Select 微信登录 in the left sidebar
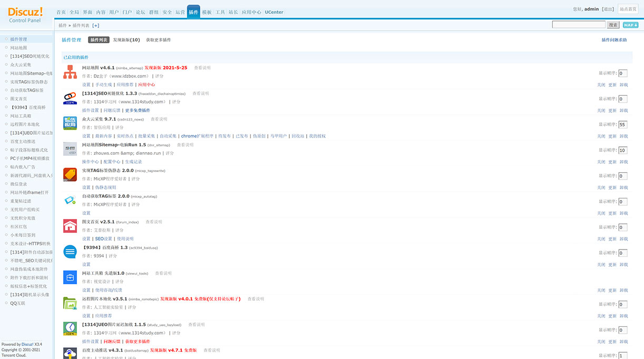The width and height of the screenshot is (644, 359). pos(18,184)
